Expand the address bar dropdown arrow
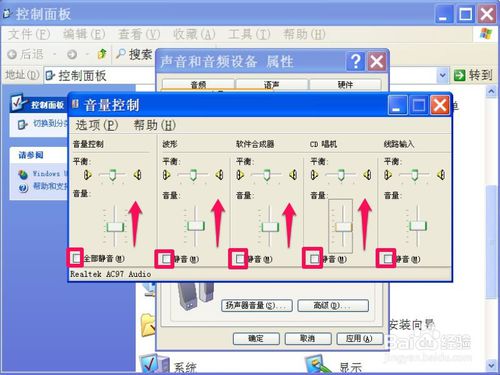This screenshot has height=375, width=500. 442,75
